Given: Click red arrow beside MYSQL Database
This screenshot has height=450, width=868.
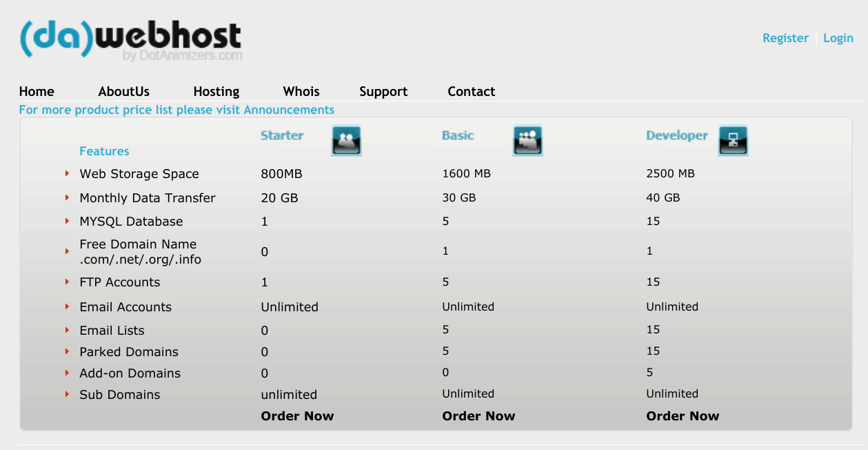Looking at the screenshot, I should click(x=68, y=221).
